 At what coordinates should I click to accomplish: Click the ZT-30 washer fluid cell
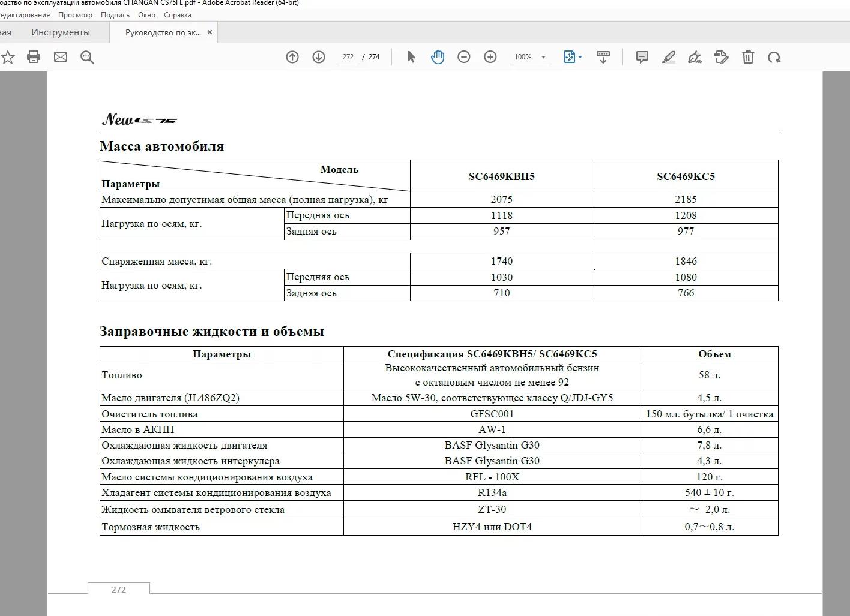coord(492,509)
